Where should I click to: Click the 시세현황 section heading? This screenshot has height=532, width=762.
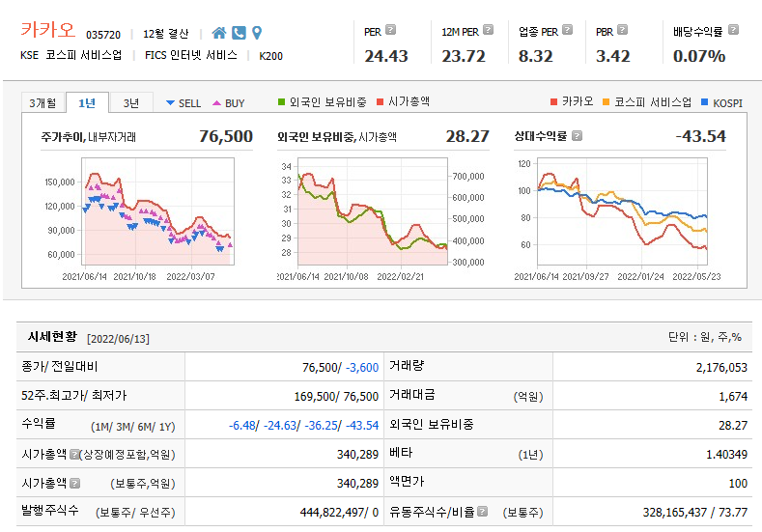pos(52,337)
